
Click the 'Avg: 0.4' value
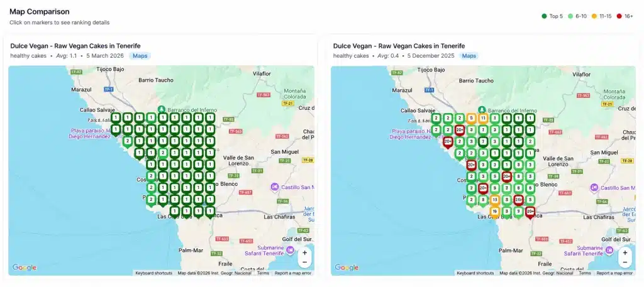[x=389, y=56]
